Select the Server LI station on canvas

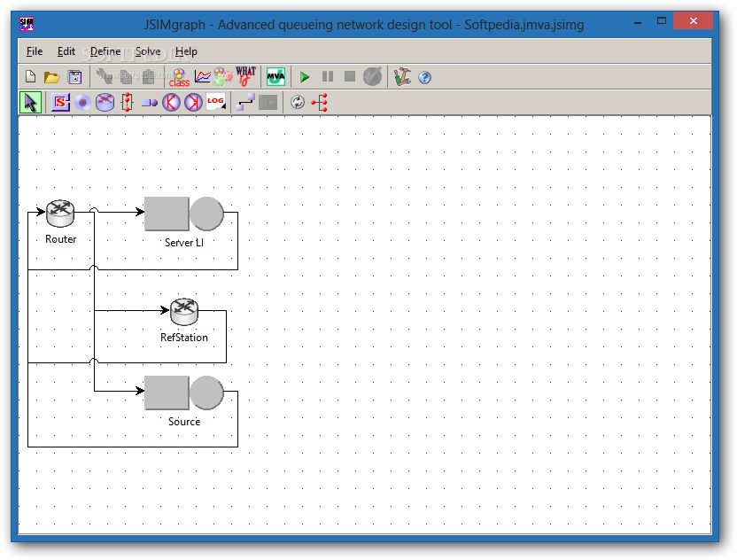tap(183, 214)
